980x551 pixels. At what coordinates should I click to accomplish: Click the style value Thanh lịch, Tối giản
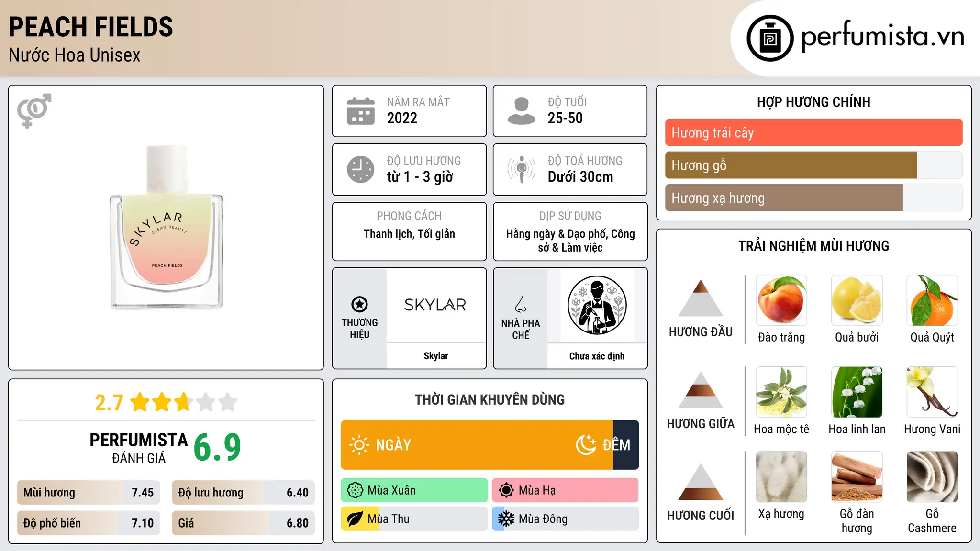[409, 234]
